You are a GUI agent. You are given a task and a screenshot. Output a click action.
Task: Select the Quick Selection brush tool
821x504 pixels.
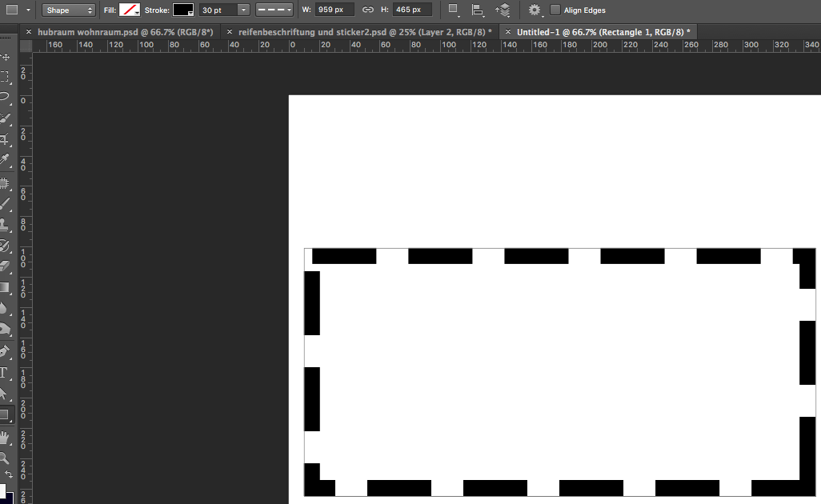click(5, 119)
